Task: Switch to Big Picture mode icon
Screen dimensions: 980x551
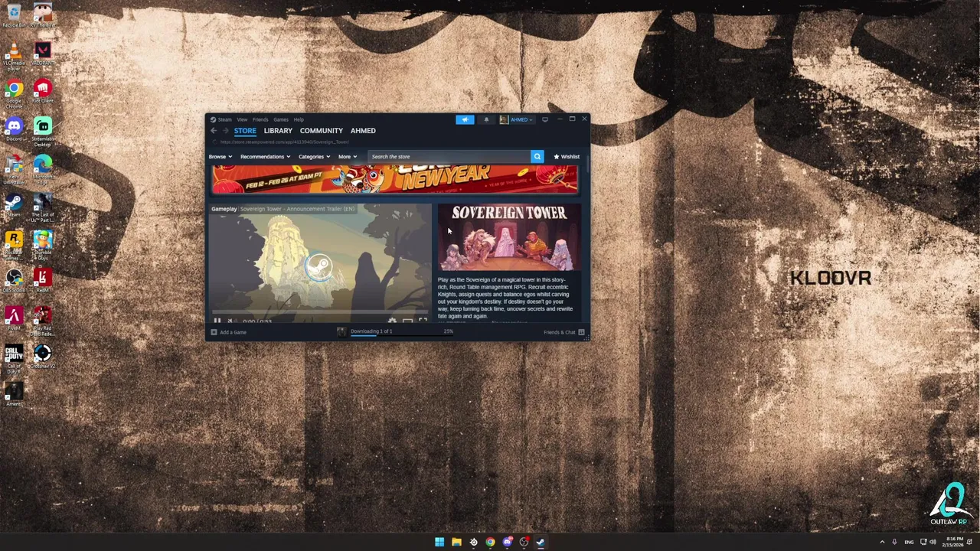Action: 545,119
